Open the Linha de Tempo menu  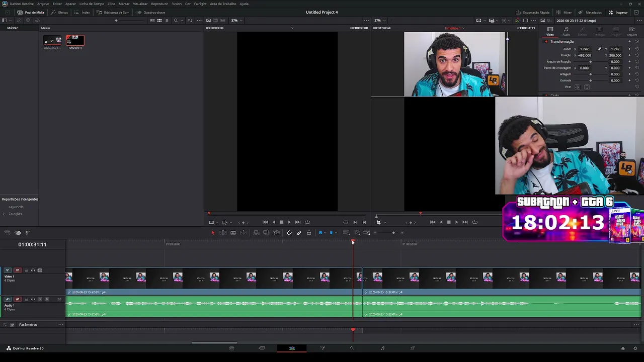[92, 4]
